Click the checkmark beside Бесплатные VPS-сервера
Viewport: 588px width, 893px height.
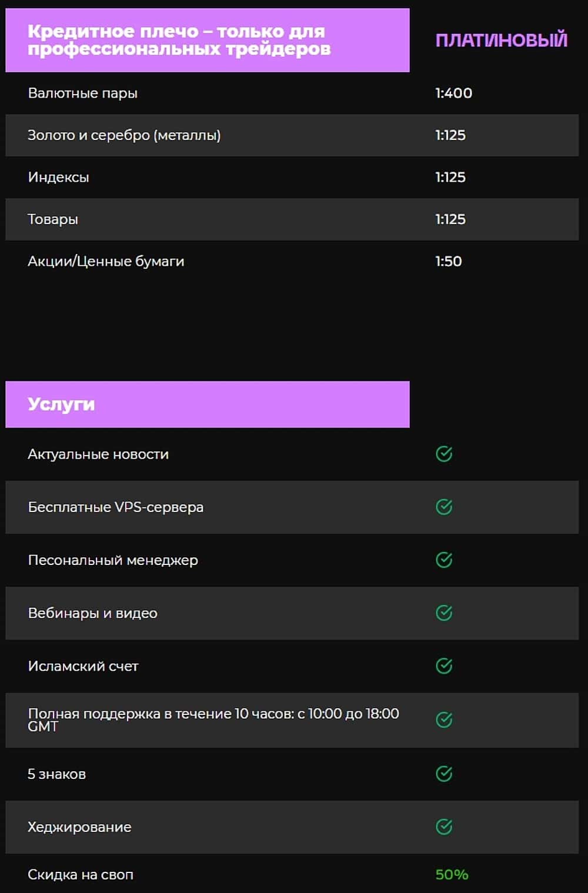point(444,507)
